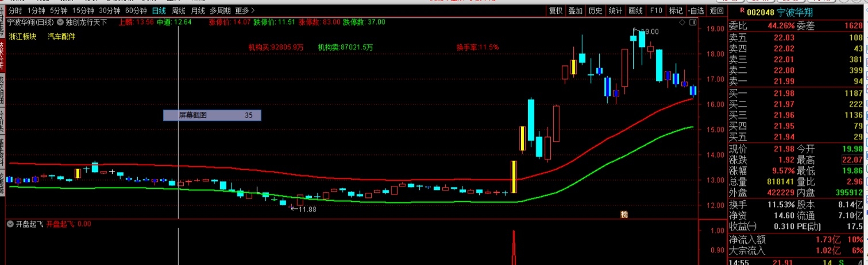The height and width of the screenshot is (265, 868).
Task: Click the 涨停价: 14.07 indicator value
Action: click(x=230, y=22)
